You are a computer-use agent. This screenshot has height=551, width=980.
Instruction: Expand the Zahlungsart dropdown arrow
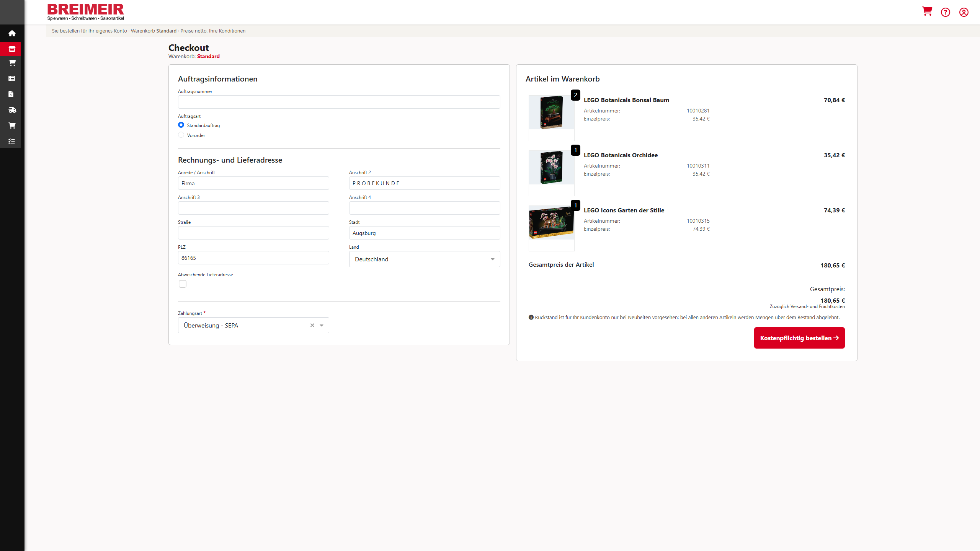pos(322,325)
